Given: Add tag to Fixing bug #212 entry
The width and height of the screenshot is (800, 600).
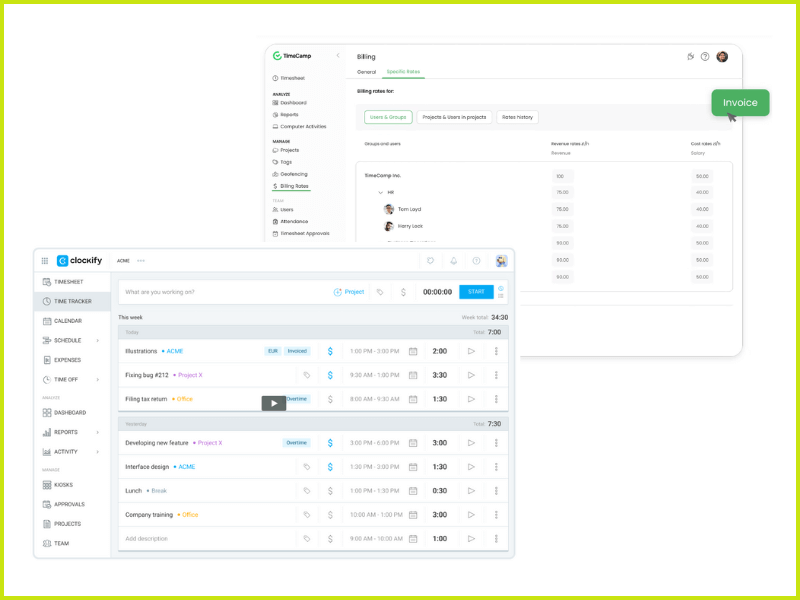Looking at the screenshot, I should click(x=307, y=375).
